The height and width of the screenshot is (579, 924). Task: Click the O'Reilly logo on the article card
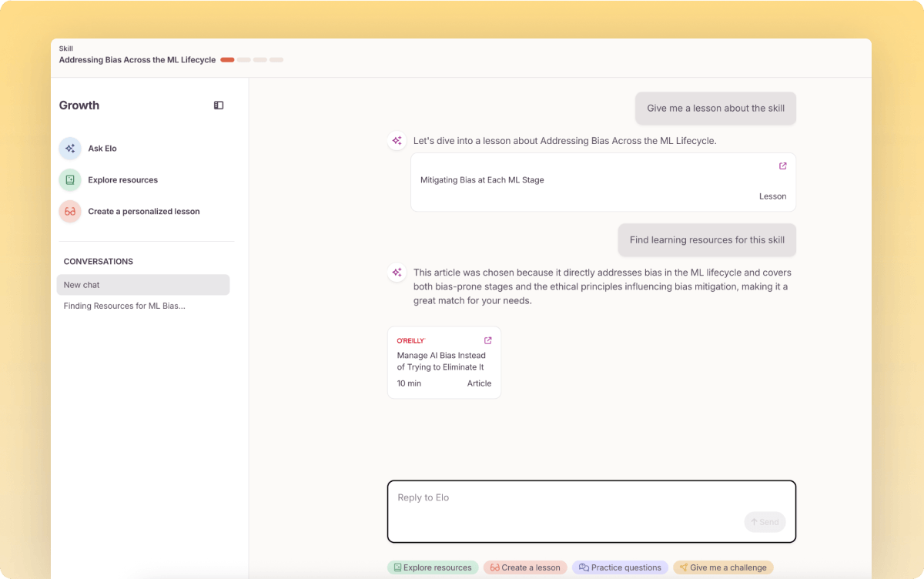(411, 340)
